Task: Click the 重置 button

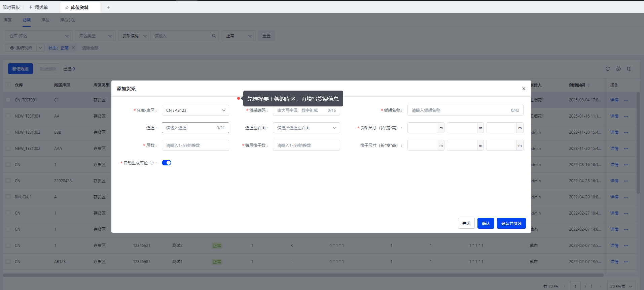Action: (x=266, y=36)
